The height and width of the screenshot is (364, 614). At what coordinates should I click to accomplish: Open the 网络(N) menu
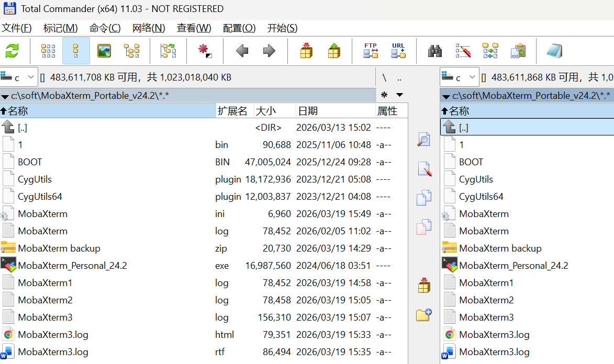(149, 28)
